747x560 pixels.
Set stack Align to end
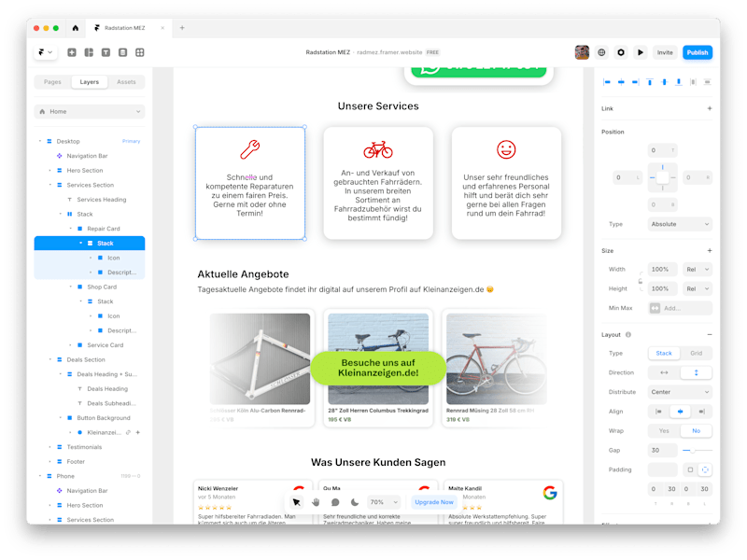(701, 412)
